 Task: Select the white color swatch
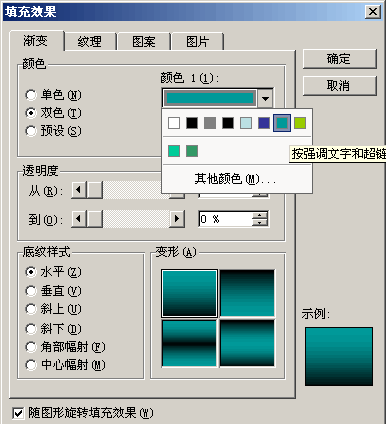174,123
